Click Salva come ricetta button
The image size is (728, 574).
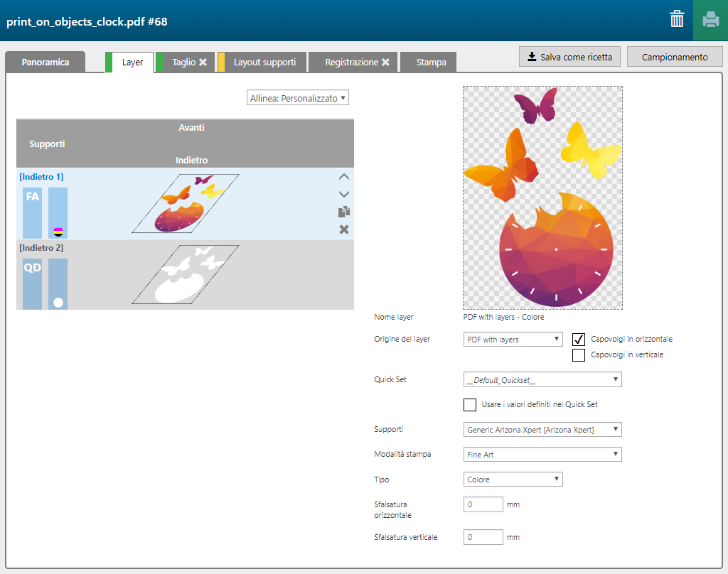pos(569,57)
